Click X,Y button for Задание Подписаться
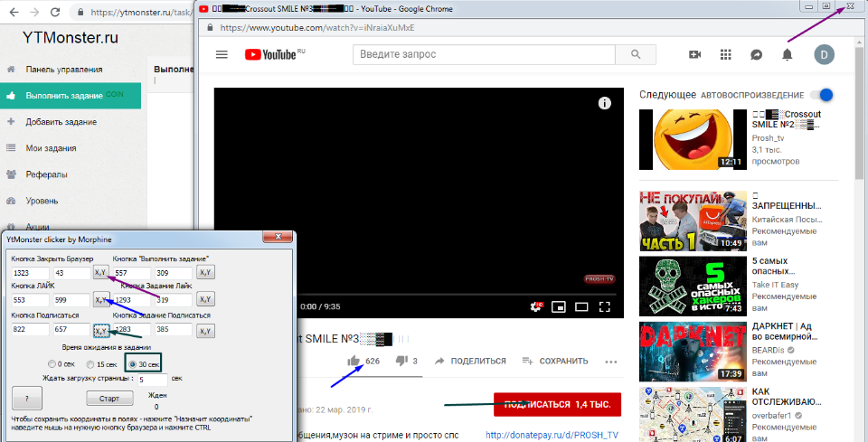The width and height of the screenshot is (868, 442). 205,331
